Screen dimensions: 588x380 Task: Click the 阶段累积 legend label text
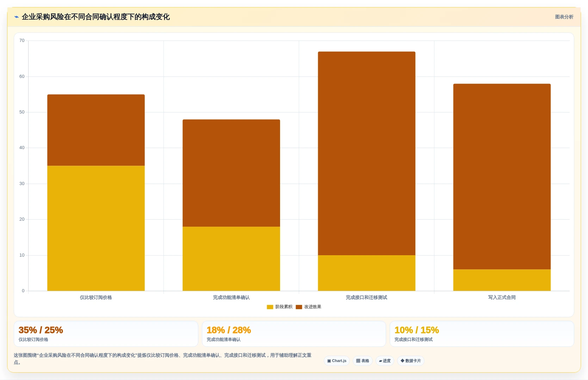point(284,307)
